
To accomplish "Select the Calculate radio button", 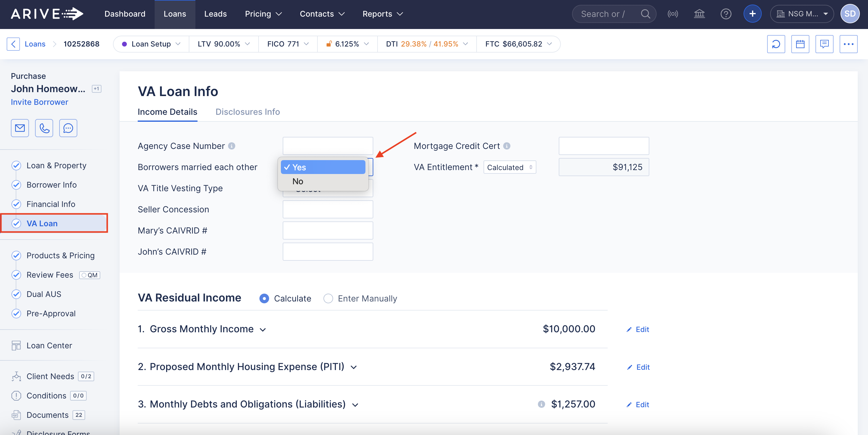I will coord(264,298).
